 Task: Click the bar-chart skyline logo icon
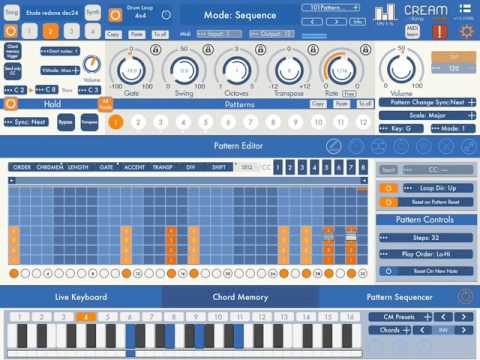point(385,13)
